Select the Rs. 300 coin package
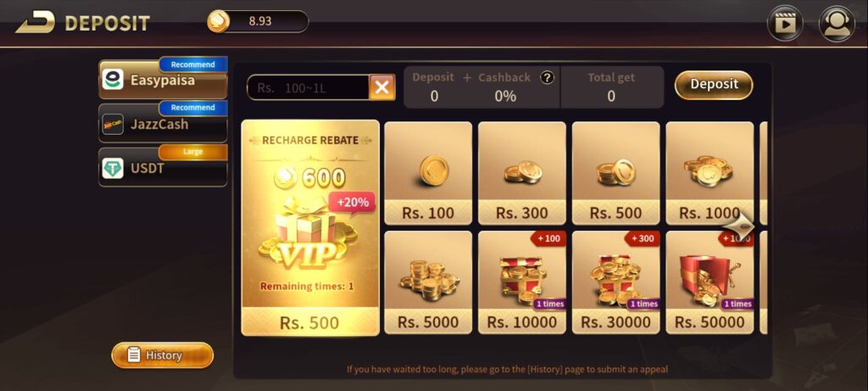Image resolution: width=868 pixels, height=391 pixels. [x=522, y=173]
